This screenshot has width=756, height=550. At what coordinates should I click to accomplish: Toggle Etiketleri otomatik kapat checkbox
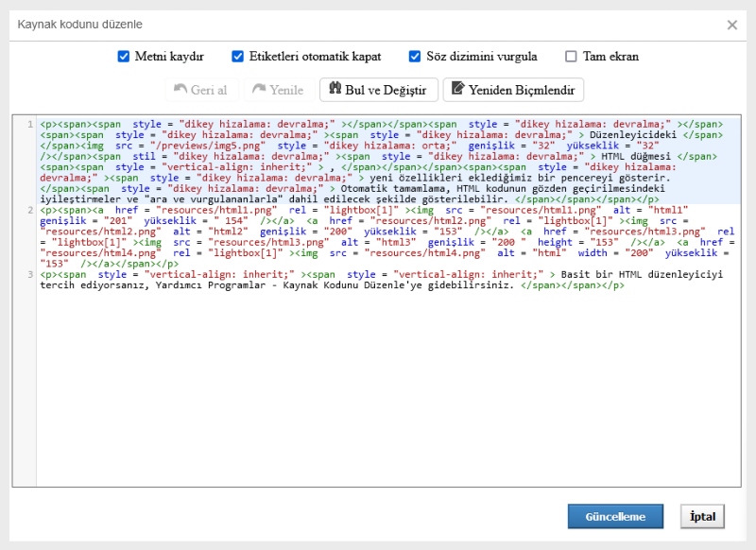pos(238,57)
